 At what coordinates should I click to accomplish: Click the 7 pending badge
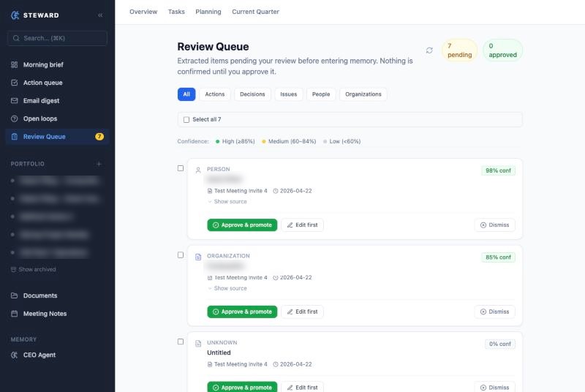460,50
